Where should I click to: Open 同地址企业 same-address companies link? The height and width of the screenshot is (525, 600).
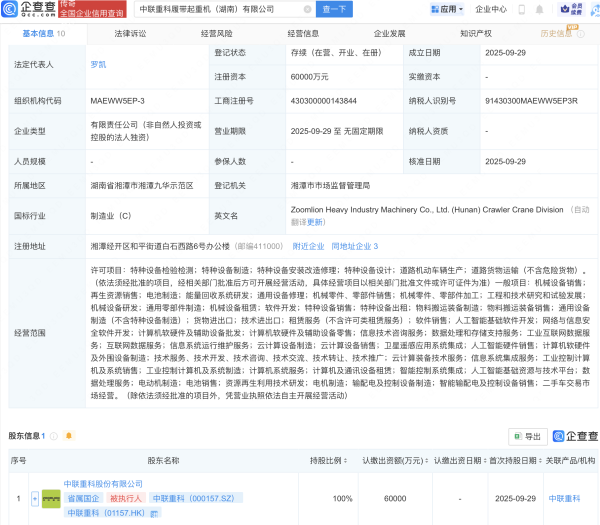tap(352, 245)
